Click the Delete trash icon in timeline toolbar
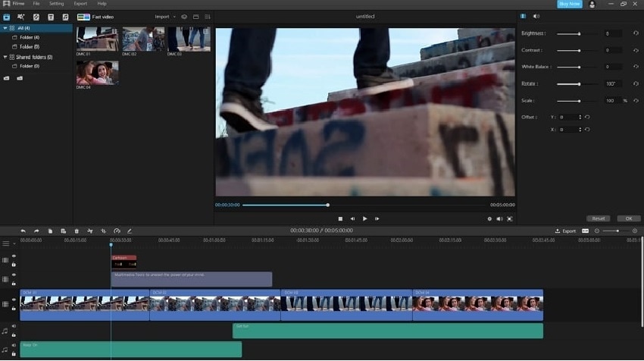The width and height of the screenshot is (644, 361). pyautogui.click(x=77, y=231)
